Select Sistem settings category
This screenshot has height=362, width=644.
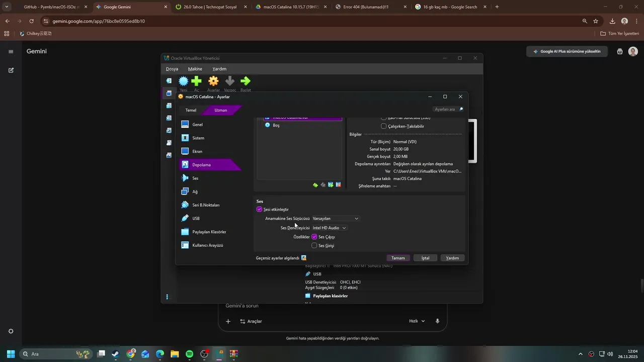pyautogui.click(x=210, y=138)
